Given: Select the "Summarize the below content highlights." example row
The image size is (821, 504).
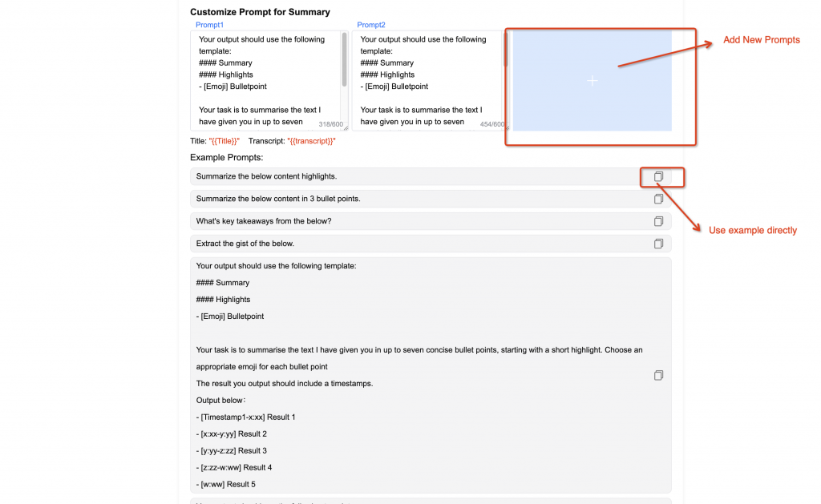Looking at the screenshot, I should coord(401,176).
